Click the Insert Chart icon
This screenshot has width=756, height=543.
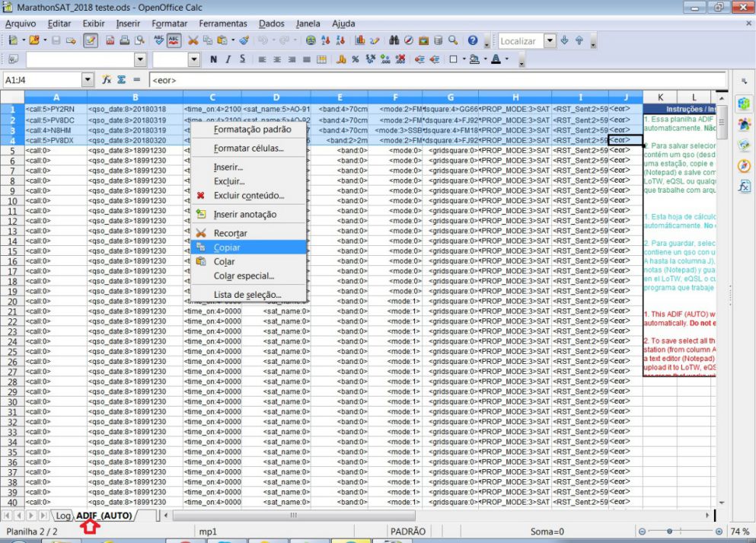pos(360,41)
